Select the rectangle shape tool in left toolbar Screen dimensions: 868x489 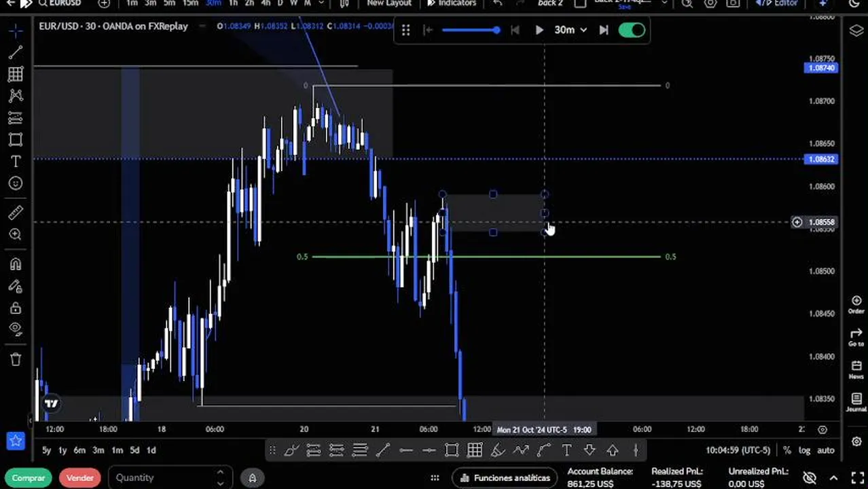pos(16,140)
